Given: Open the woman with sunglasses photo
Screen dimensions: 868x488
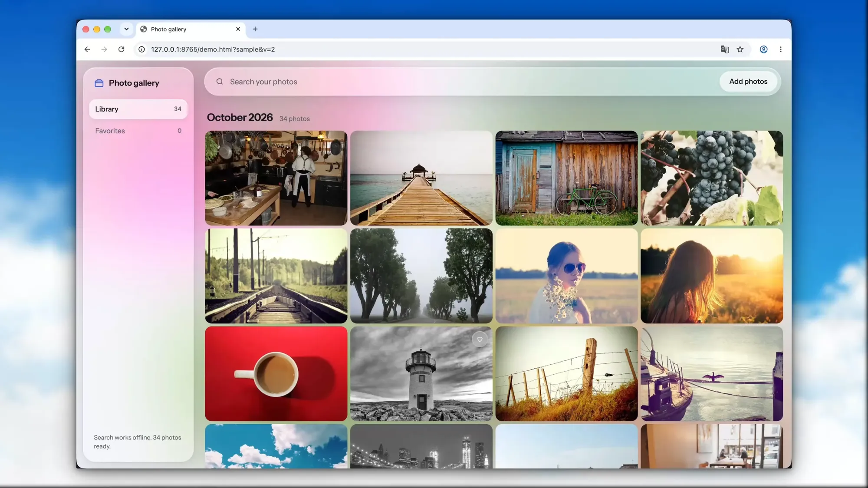Looking at the screenshot, I should [566, 276].
